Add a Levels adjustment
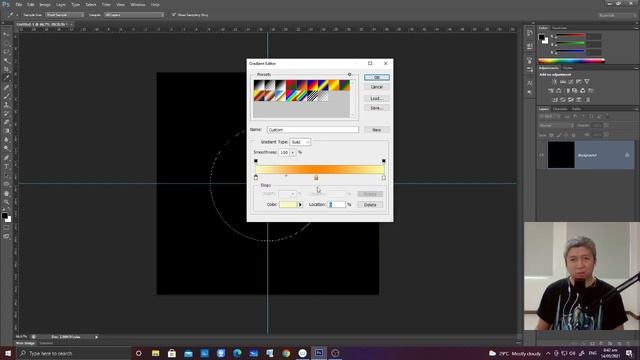 563,82
